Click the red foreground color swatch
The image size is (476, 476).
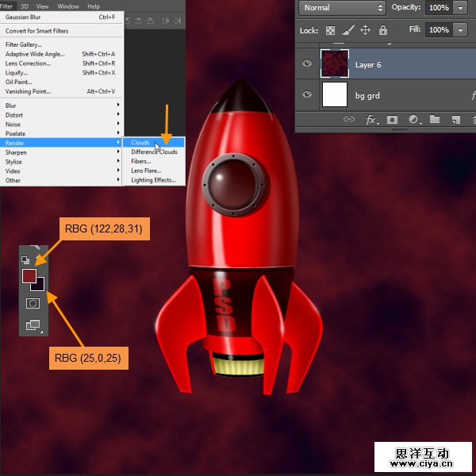tap(29, 275)
